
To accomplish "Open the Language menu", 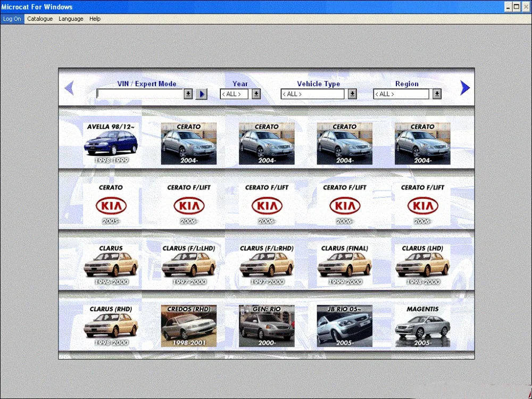I will tap(71, 19).
